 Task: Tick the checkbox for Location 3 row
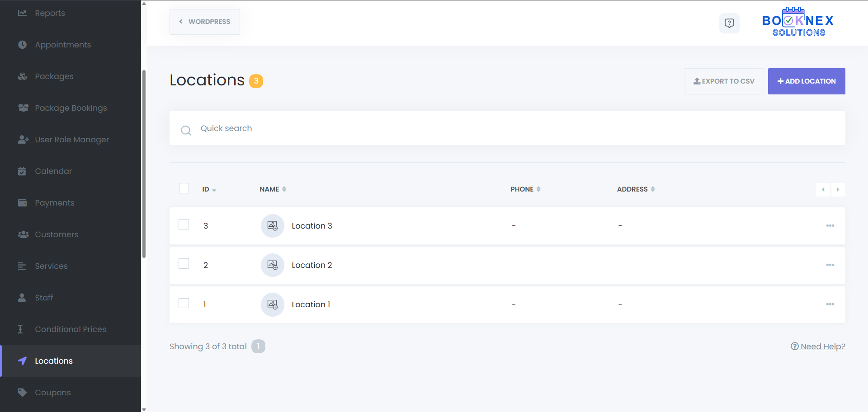coord(184,225)
